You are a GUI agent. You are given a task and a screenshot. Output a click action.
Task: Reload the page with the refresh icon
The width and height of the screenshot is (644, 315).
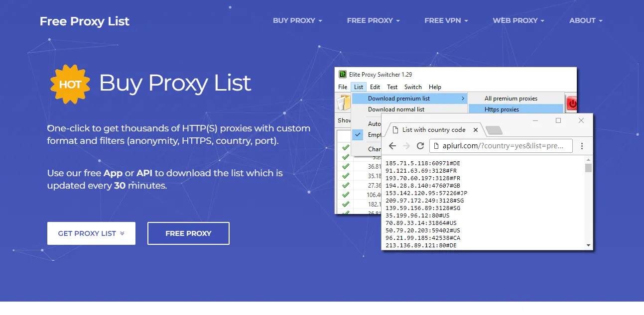420,146
